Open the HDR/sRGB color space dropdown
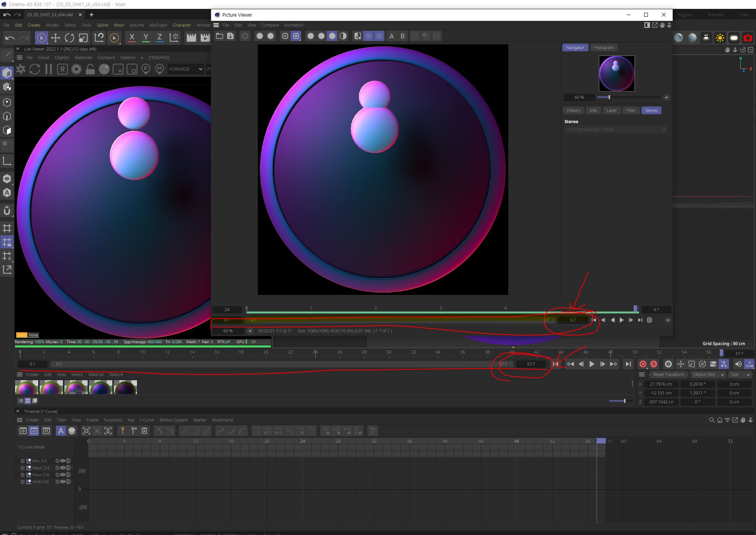 [185, 69]
